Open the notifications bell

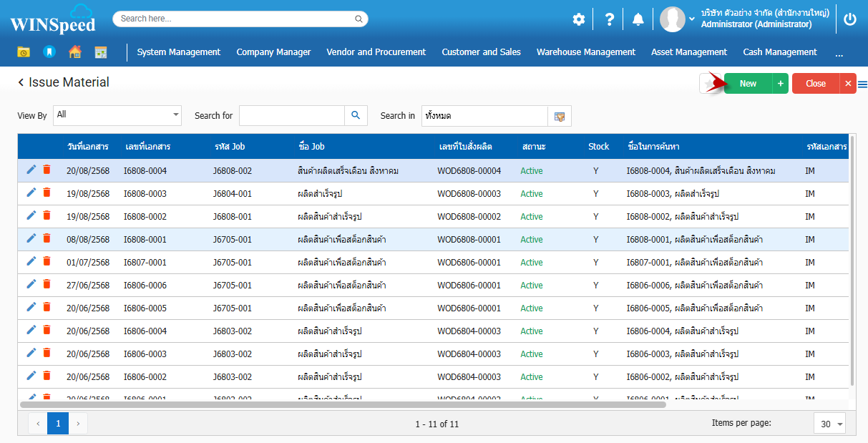click(x=638, y=19)
